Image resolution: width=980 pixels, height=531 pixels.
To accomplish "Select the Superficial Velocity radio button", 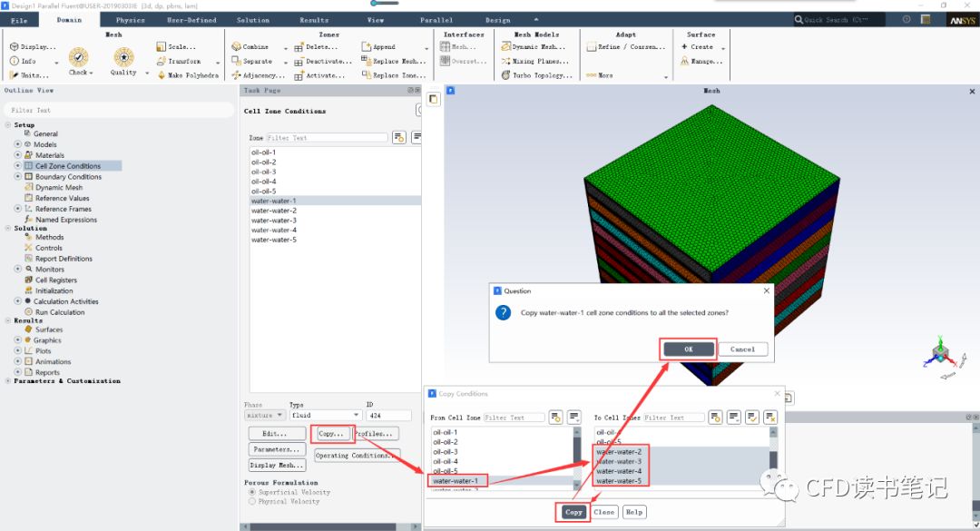I will [252, 492].
